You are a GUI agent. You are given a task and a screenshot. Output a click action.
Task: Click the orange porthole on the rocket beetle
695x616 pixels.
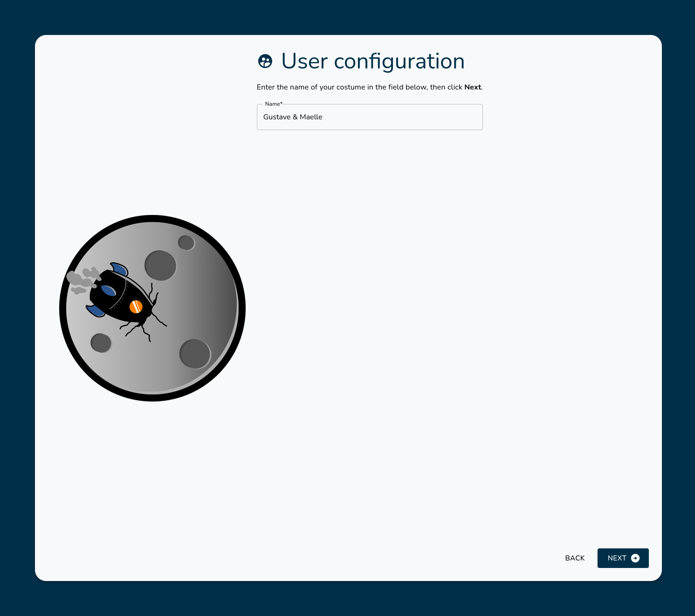(x=136, y=306)
